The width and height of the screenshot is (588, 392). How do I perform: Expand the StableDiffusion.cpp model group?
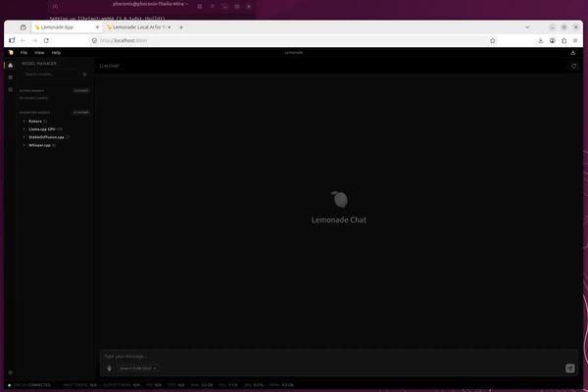pyautogui.click(x=46, y=137)
